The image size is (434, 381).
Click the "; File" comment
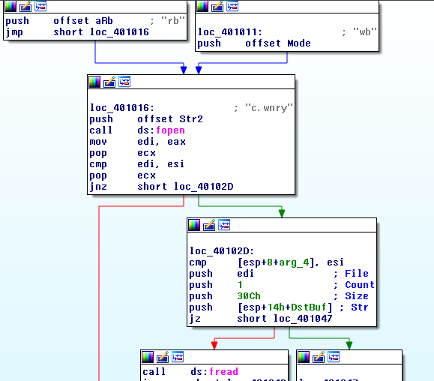coord(351,274)
